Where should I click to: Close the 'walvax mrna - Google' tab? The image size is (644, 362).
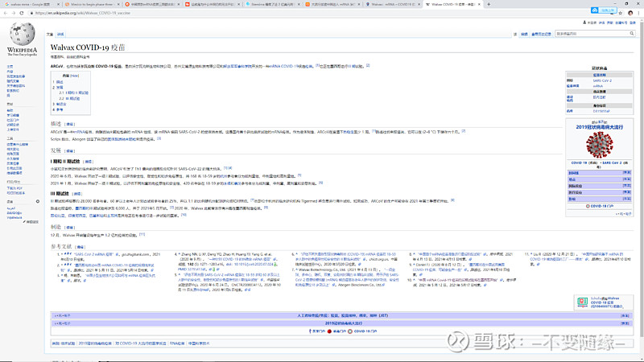pyautogui.click(x=58, y=4)
